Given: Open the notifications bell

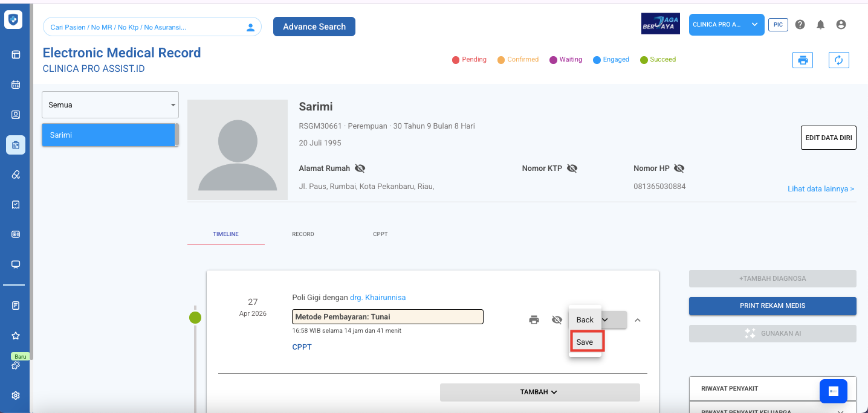Looking at the screenshot, I should point(820,25).
